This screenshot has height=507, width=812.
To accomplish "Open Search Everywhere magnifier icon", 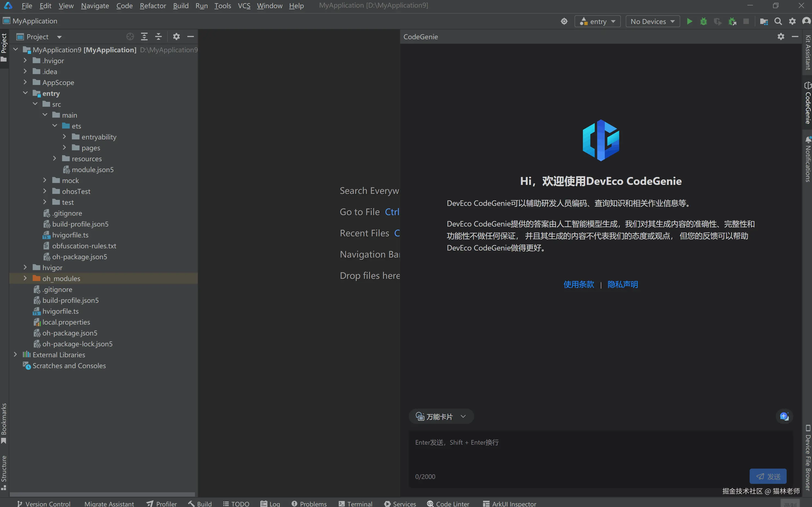I will click(778, 22).
